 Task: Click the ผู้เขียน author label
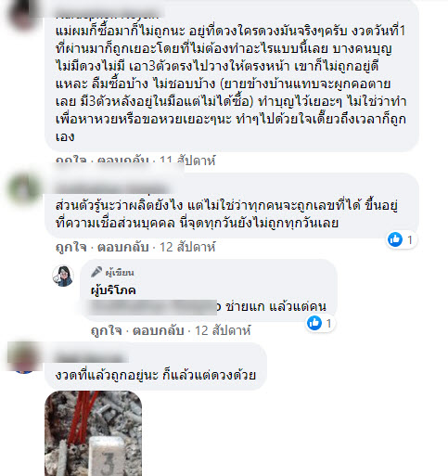point(120,273)
